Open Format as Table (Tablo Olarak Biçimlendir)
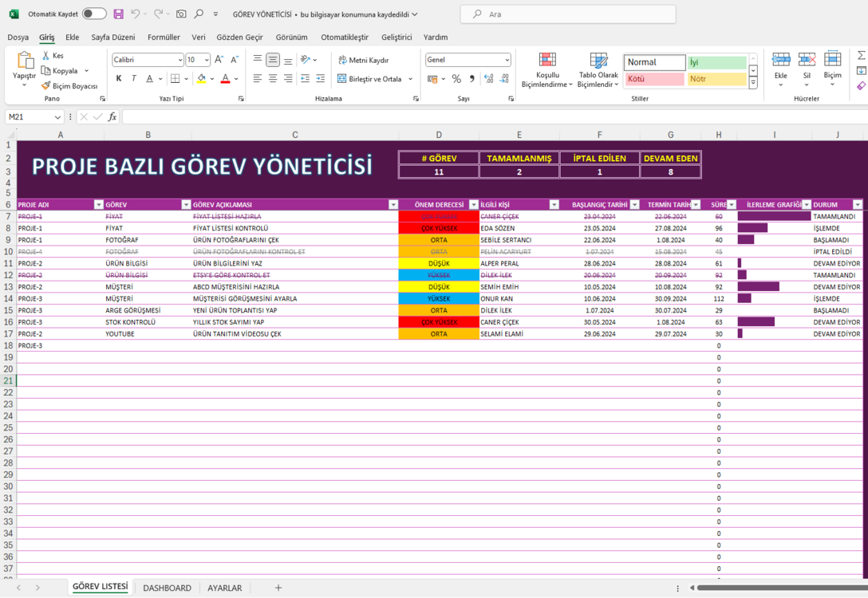 [598, 69]
